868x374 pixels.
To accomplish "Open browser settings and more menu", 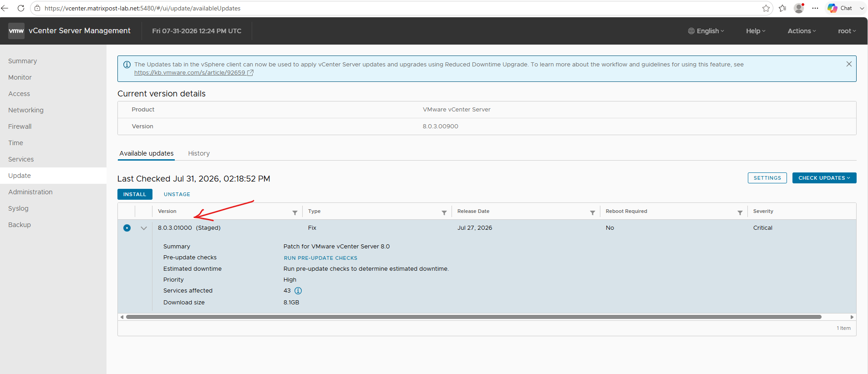I will coord(815,8).
